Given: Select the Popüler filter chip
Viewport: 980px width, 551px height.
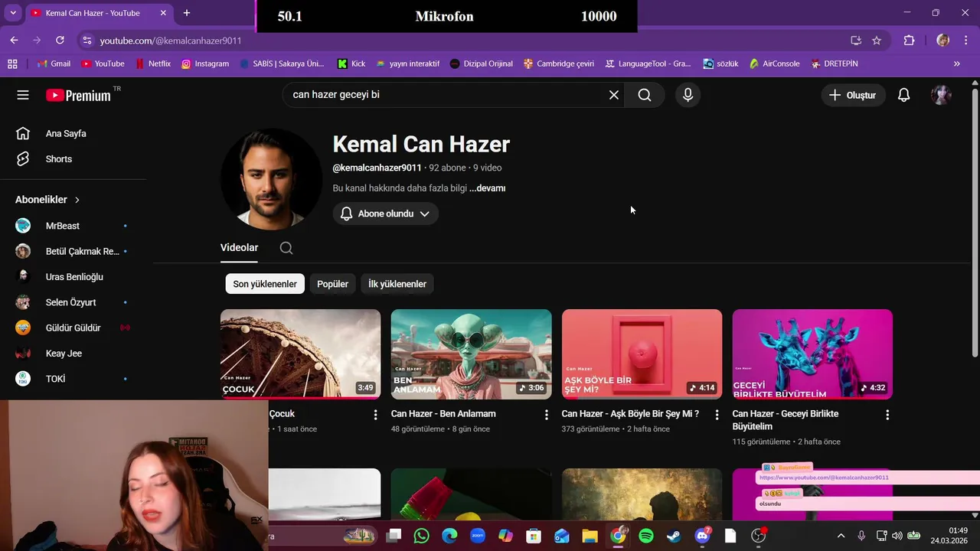Looking at the screenshot, I should 332,284.
